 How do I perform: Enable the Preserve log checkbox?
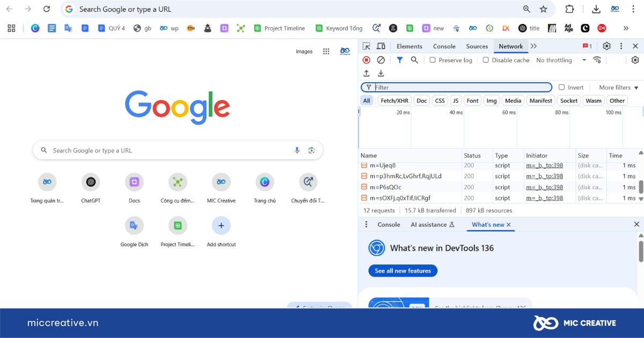(433, 60)
